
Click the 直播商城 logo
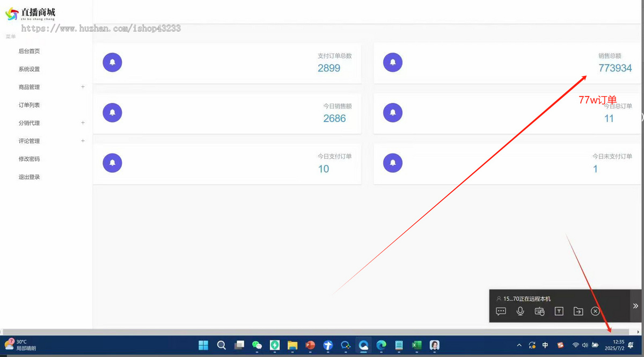pos(31,13)
